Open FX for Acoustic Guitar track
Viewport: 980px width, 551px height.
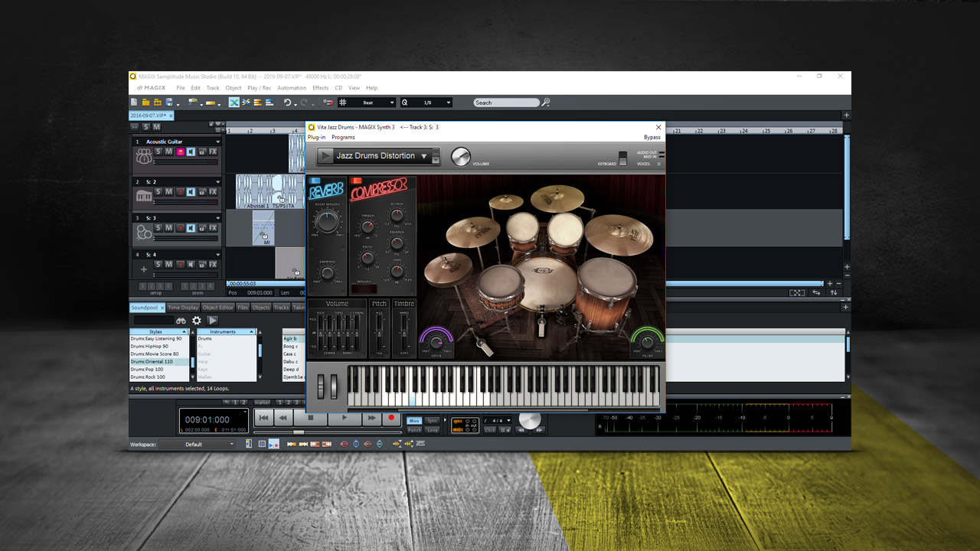213,152
